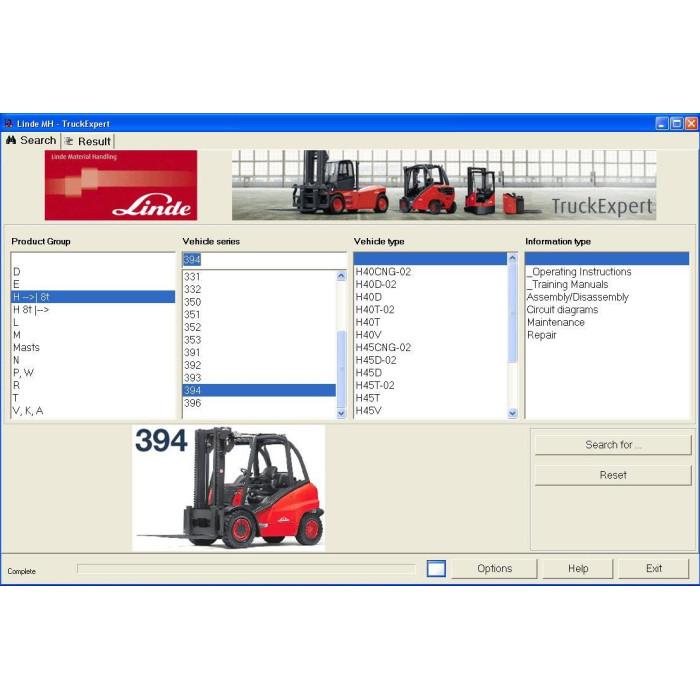Click the Vehicle series input field showing 394
Image resolution: width=700 pixels, height=700 pixels.
(264, 260)
